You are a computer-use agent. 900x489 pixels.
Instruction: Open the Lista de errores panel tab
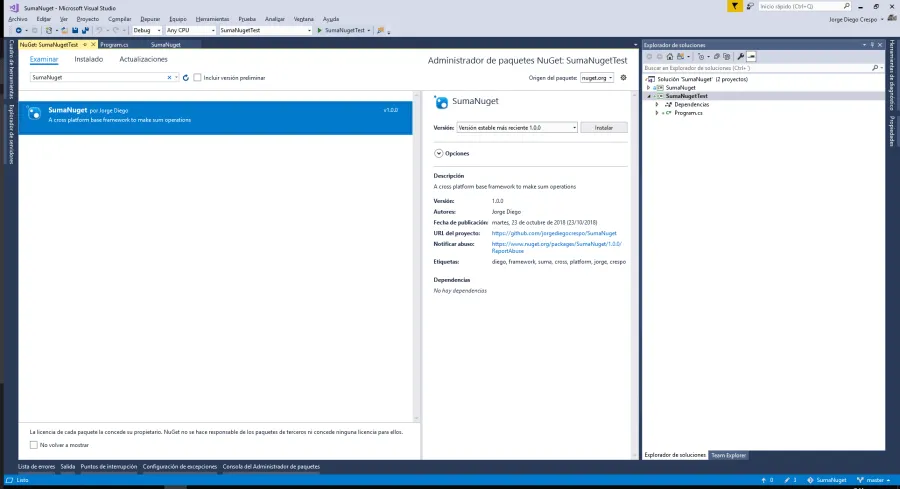click(x=36, y=467)
